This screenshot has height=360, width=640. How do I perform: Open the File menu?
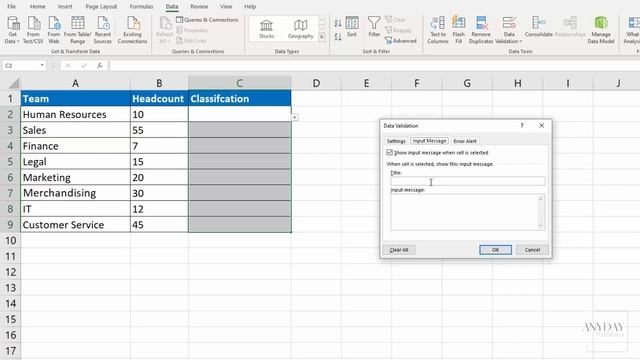[x=11, y=7]
